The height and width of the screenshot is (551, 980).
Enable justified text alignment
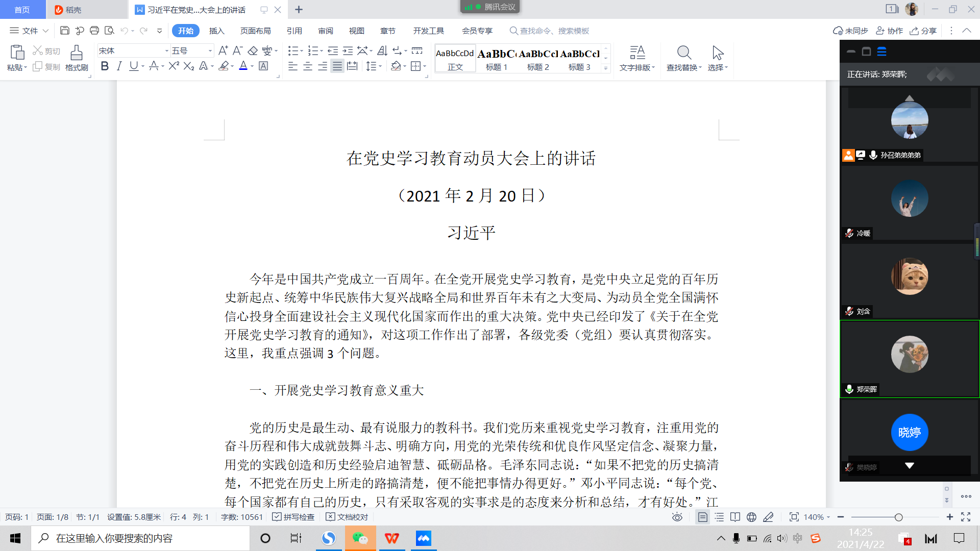337,66
